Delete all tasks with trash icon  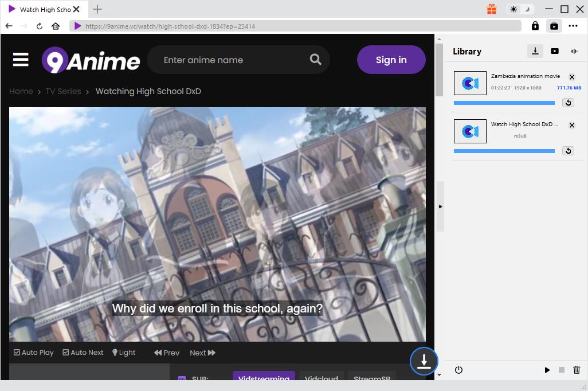coord(577,370)
